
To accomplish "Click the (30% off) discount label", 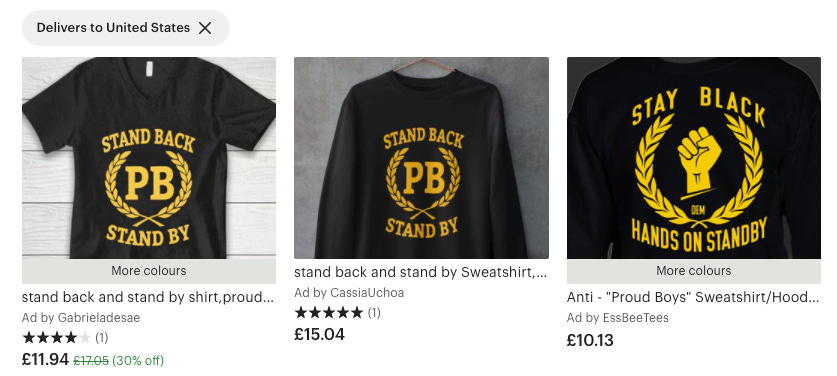I will pos(138,361).
